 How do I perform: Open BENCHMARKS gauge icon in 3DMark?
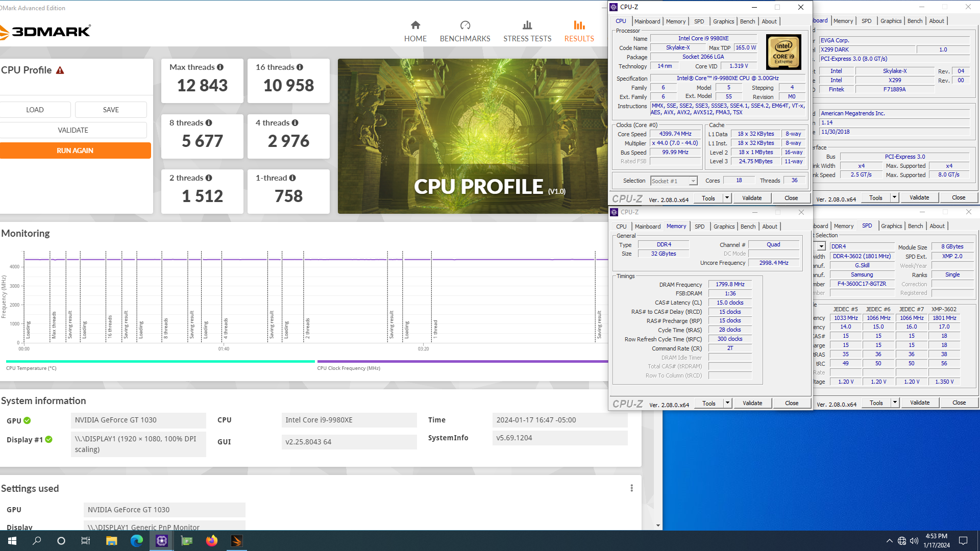coord(464,25)
